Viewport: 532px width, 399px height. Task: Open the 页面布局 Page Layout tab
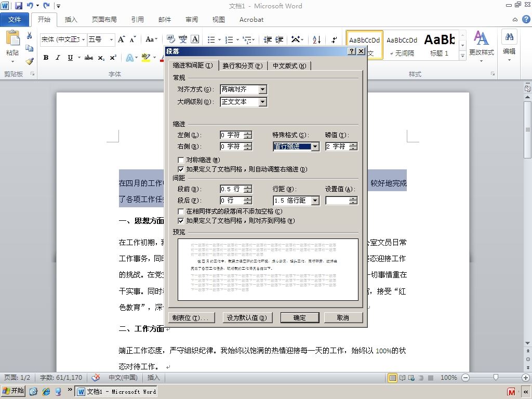coord(104,20)
